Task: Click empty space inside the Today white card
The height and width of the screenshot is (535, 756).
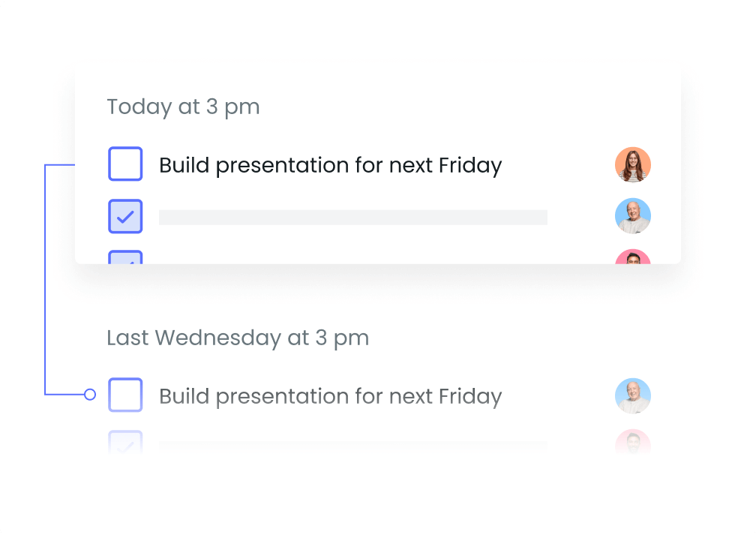Action: (434, 106)
